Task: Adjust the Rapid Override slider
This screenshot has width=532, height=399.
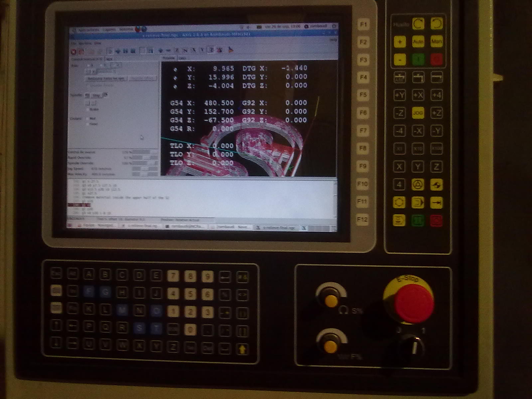Action: (x=145, y=158)
